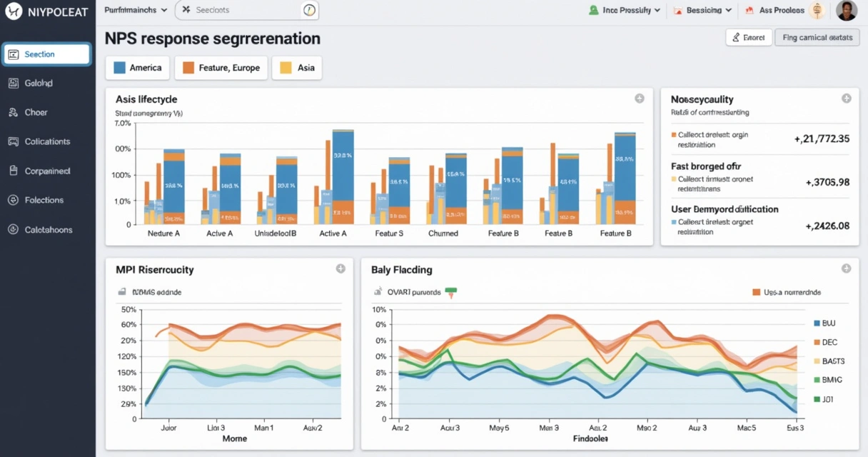This screenshot has width=868, height=457.
Task: Click the Choer people icon in sidebar
Action: 13,112
